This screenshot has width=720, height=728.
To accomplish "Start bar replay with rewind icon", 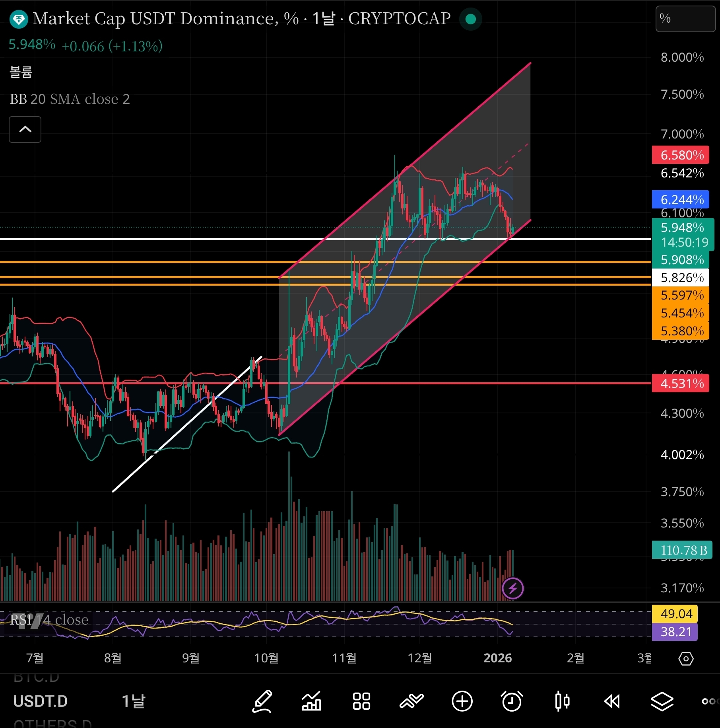I will (x=612, y=702).
